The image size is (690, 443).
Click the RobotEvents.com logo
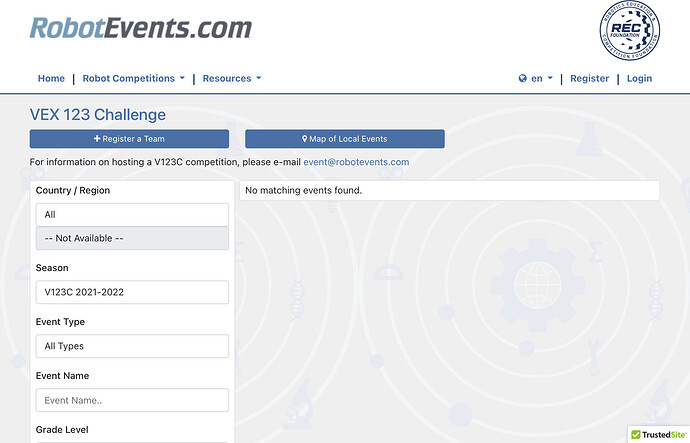click(x=141, y=28)
